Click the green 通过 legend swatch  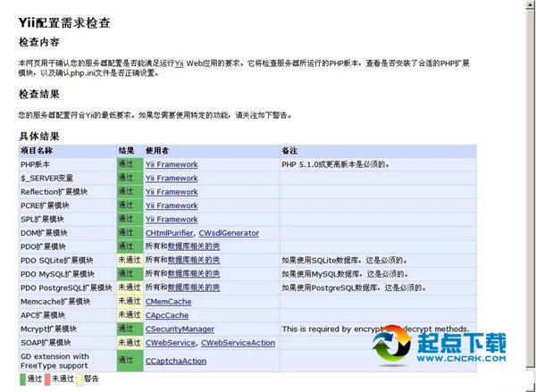click(x=22, y=379)
